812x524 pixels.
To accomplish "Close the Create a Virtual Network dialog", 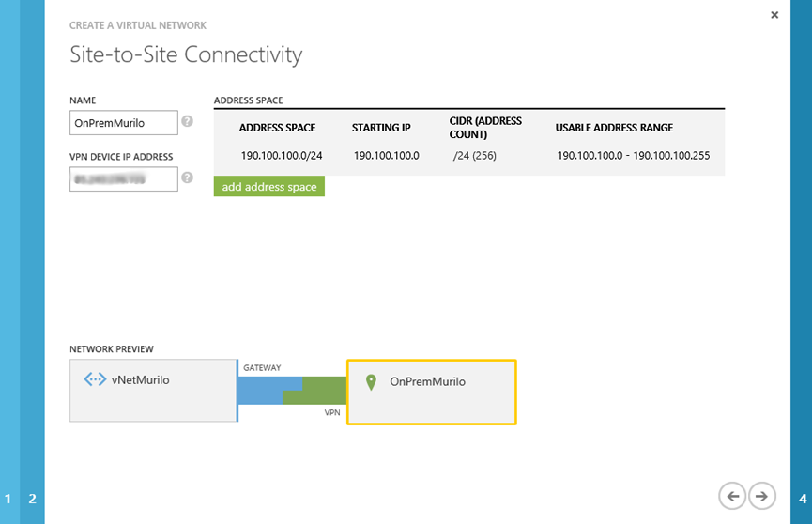I will [774, 15].
